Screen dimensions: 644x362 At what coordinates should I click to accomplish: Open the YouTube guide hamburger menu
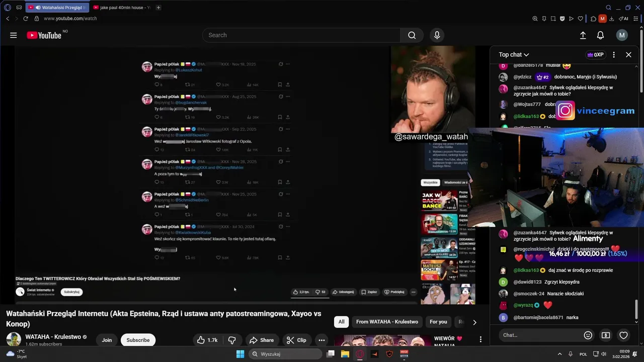coord(14,35)
